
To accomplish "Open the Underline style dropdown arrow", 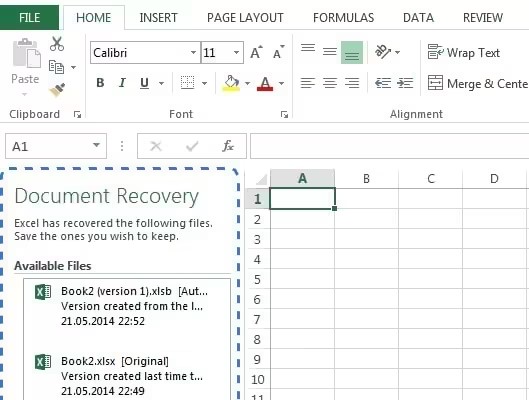I will (161, 83).
